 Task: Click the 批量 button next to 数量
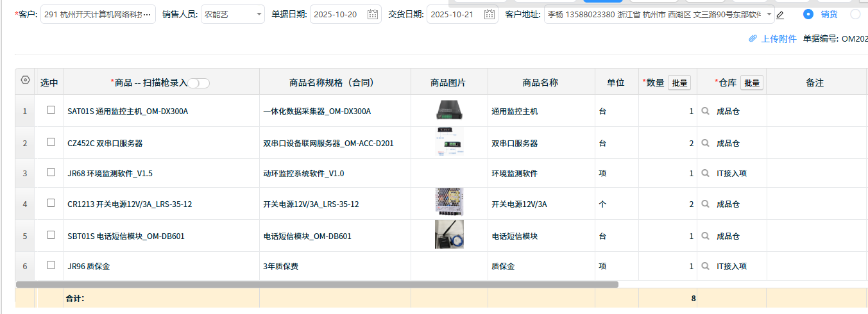pos(679,83)
